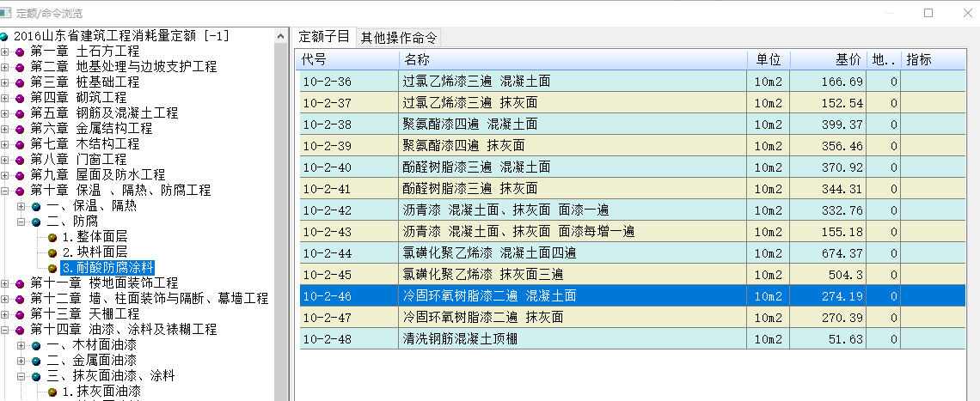Image resolution: width=980 pixels, height=401 pixels.
Task: Click teal icon beside 一、保温、隔热
Action: [x=36, y=206]
